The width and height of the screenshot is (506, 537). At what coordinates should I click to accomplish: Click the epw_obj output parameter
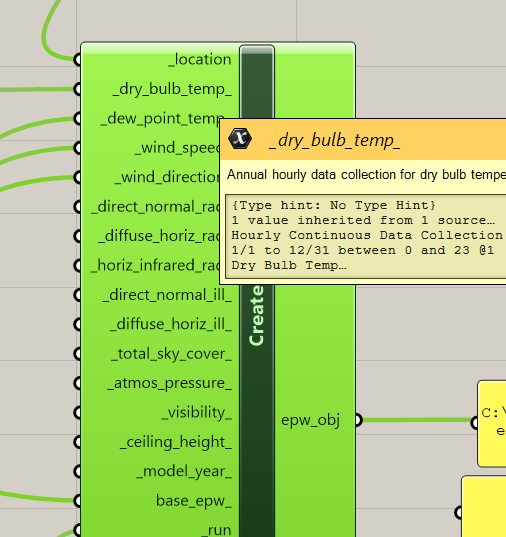pos(310,420)
